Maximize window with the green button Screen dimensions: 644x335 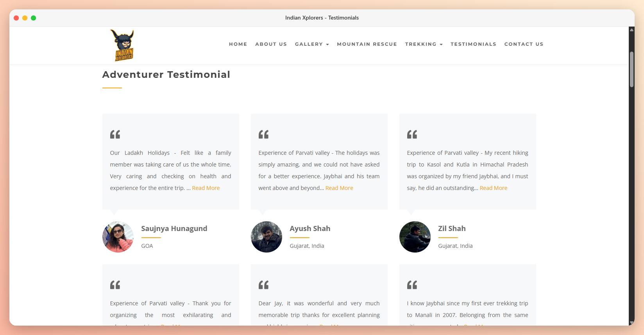click(33, 18)
